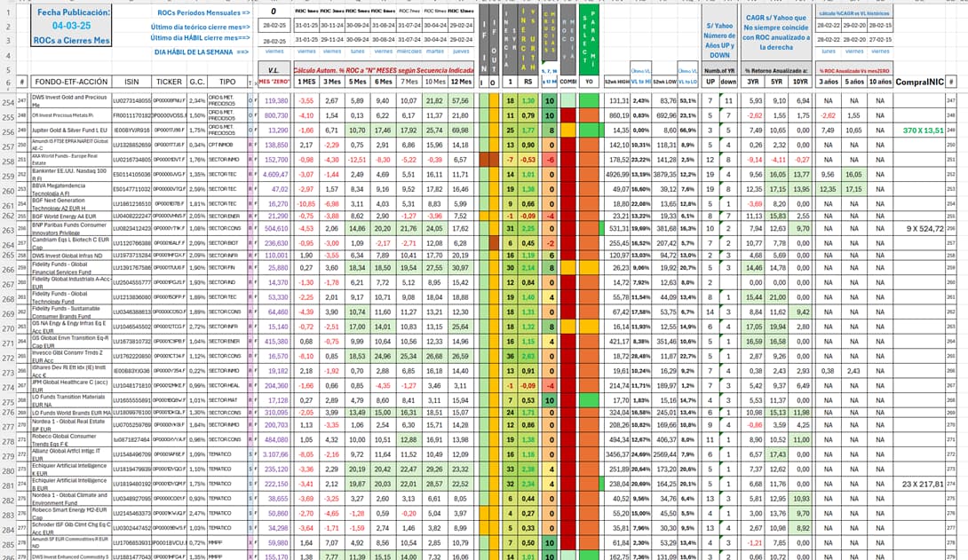Select the BNP Paribas Funds Consumer Innovators cell
The height and width of the screenshot is (560, 968).
pyautogui.click(x=70, y=228)
